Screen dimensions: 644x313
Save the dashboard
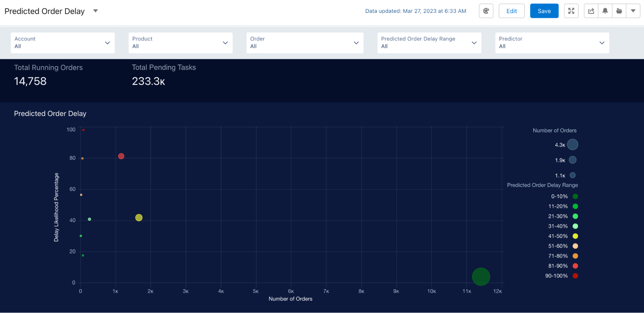(x=544, y=11)
